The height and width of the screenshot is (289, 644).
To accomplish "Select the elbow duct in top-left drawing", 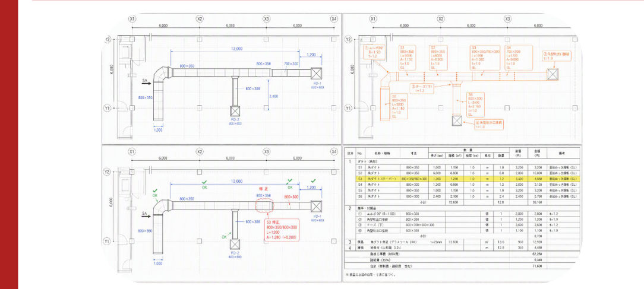I will [x=163, y=75].
